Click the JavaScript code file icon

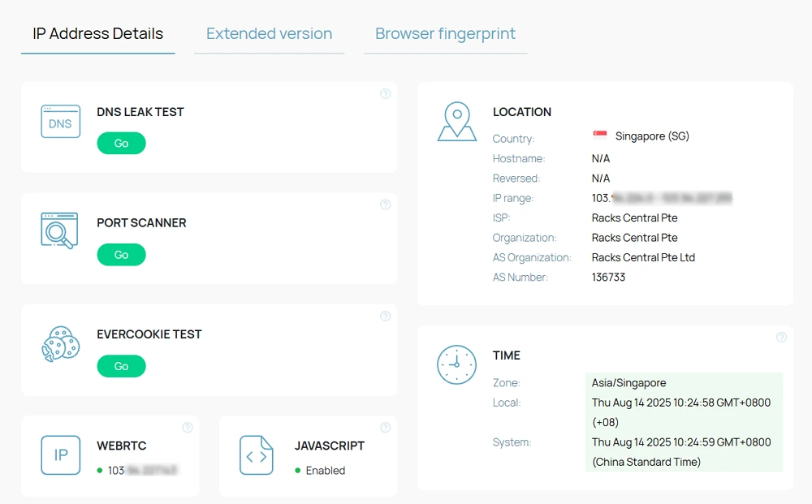point(257,454)
